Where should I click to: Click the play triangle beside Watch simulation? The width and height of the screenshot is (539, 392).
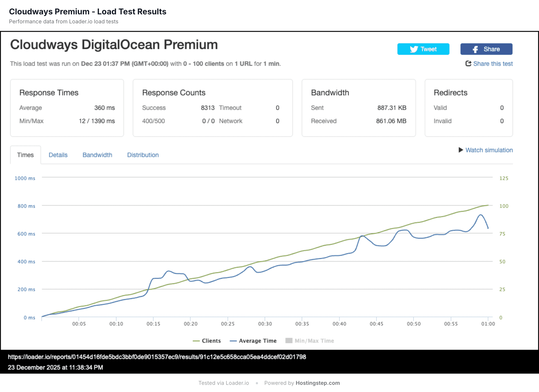461,150
